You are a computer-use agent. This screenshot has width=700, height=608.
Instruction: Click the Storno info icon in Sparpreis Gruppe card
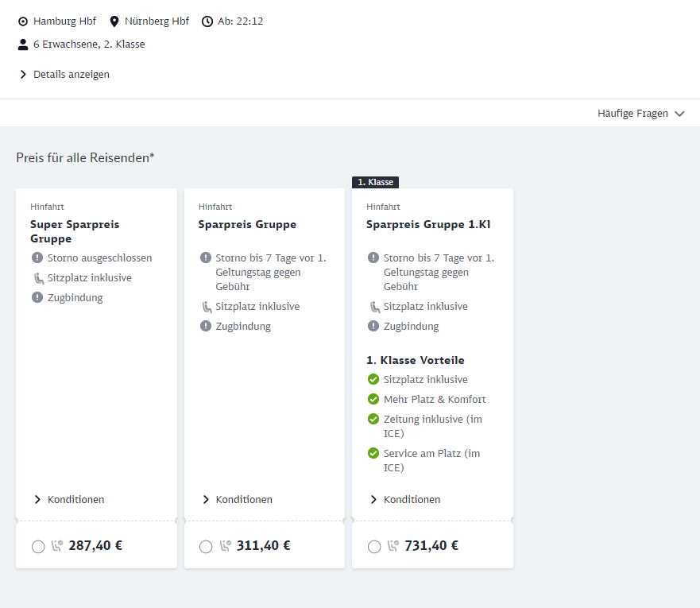pos(205,258)
